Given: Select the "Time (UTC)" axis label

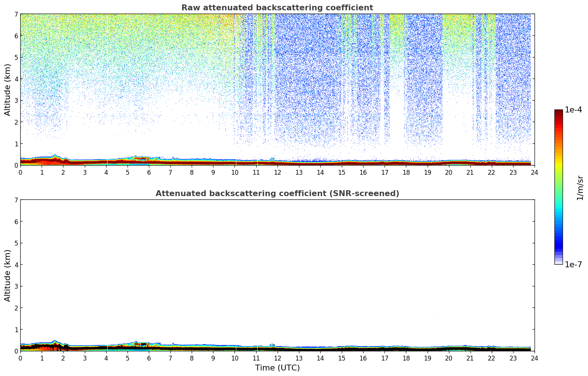Looking at the screenshot, I should tap(277, 368).
